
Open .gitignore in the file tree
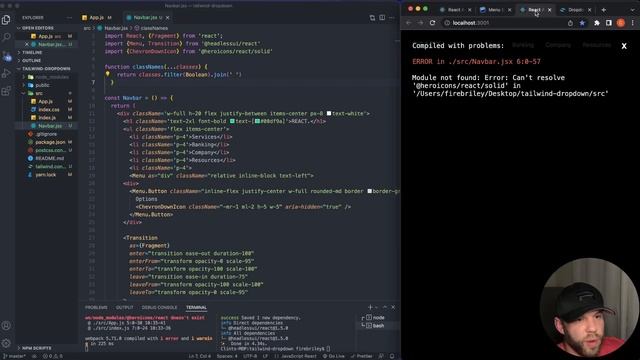[x=46, y=134]
